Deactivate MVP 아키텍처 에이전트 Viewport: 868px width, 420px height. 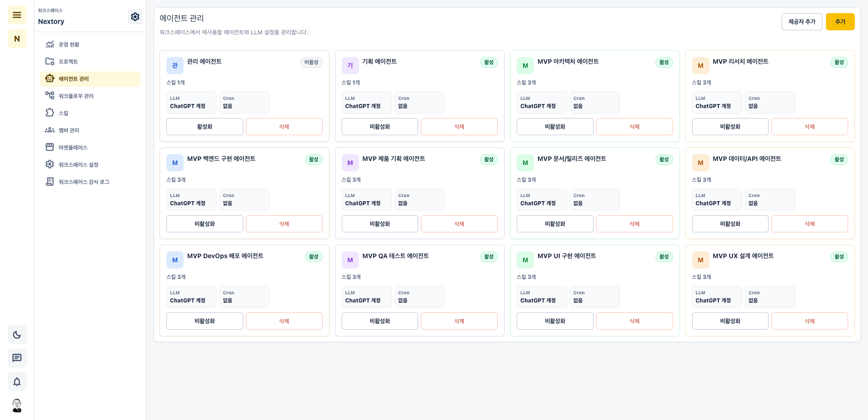(x=555, y=127)
